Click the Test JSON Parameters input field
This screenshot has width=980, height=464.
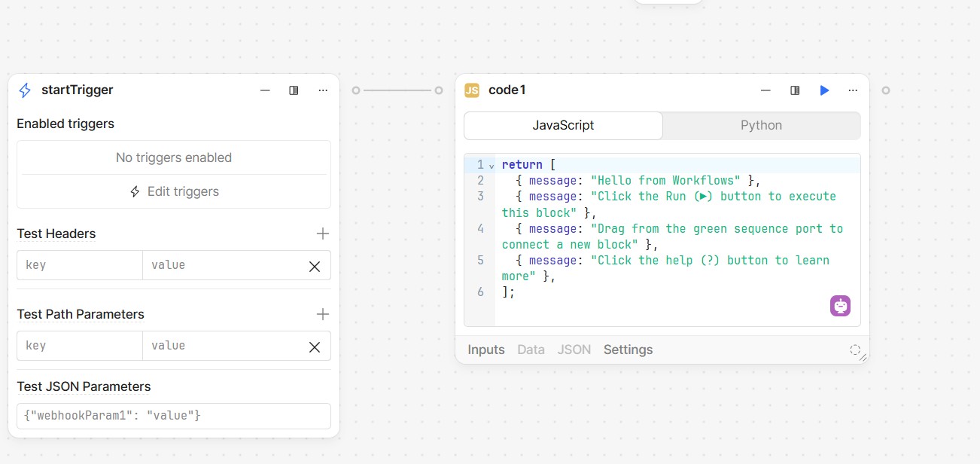pyautogui.click(x=174, y=416)
